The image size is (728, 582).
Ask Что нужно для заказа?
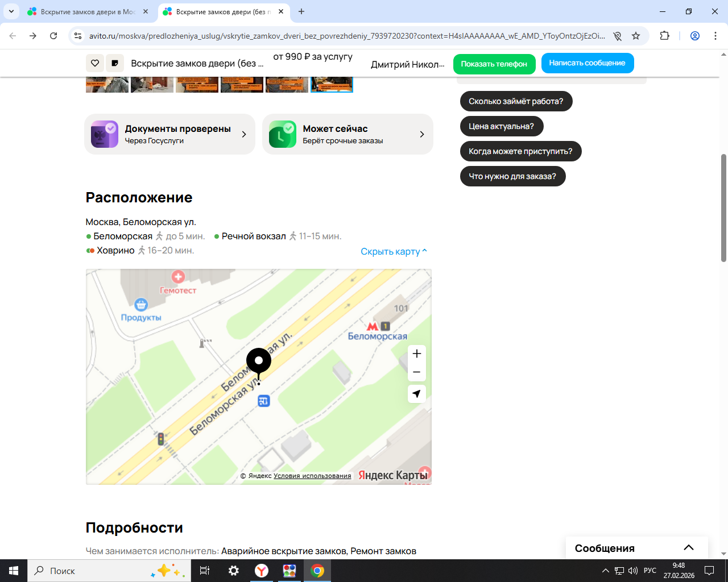tap(512, 176)
